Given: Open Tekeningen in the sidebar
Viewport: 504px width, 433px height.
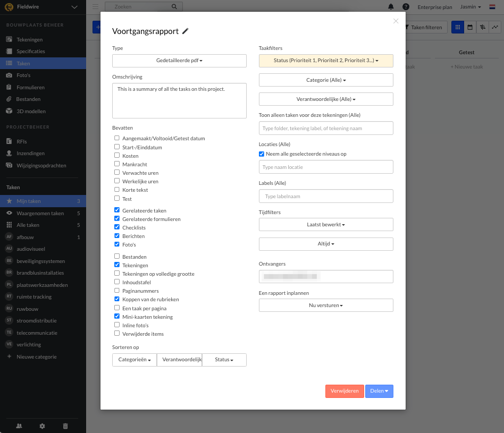Looking at the screenshot, I should tap(29, 40).
